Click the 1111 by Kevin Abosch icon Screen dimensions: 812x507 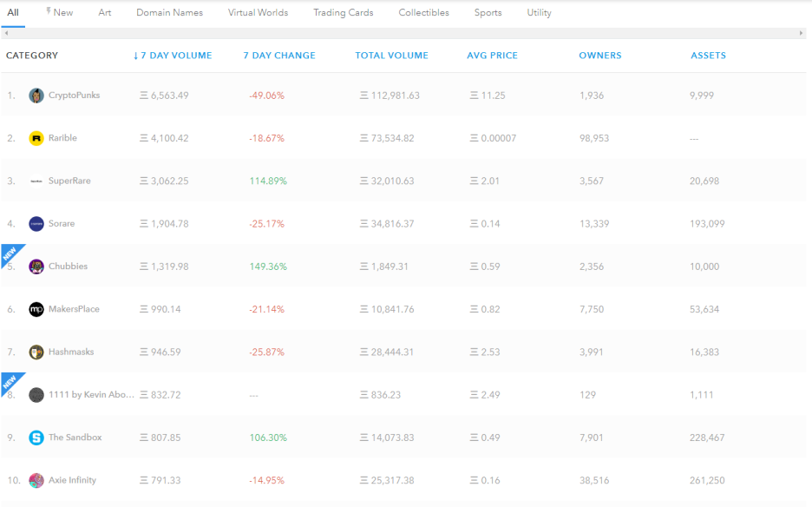point(36,395)
